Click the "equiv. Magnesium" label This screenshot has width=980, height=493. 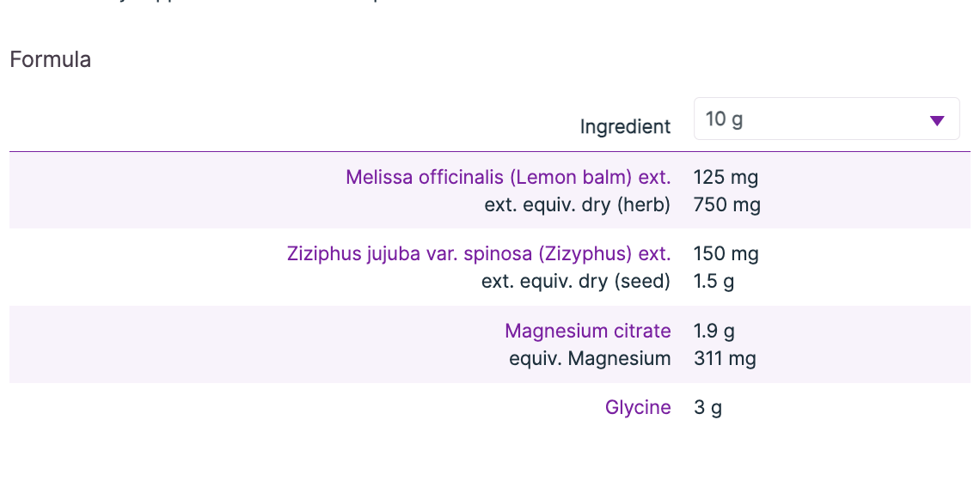click(590, 358)
